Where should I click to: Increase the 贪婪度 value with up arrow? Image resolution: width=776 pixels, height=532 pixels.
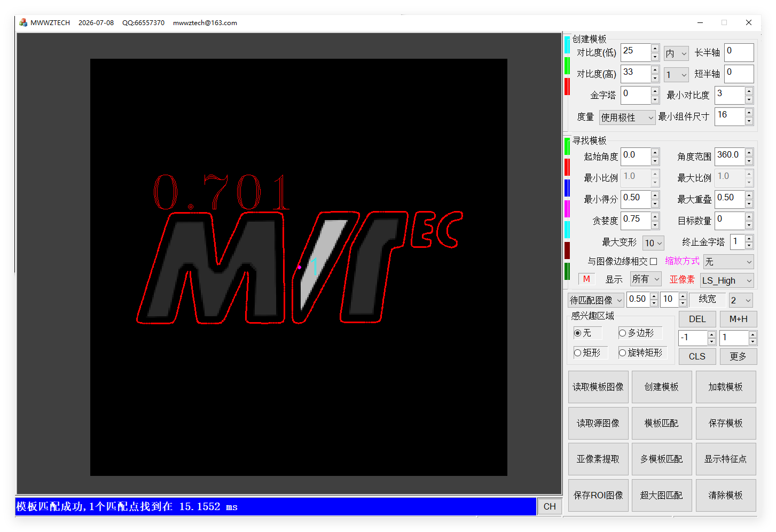655,217
